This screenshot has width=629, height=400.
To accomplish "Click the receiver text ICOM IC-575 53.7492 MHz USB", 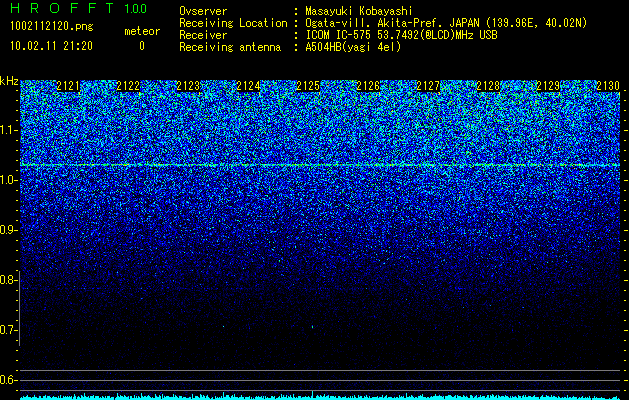I will click(x=401, y=35).
